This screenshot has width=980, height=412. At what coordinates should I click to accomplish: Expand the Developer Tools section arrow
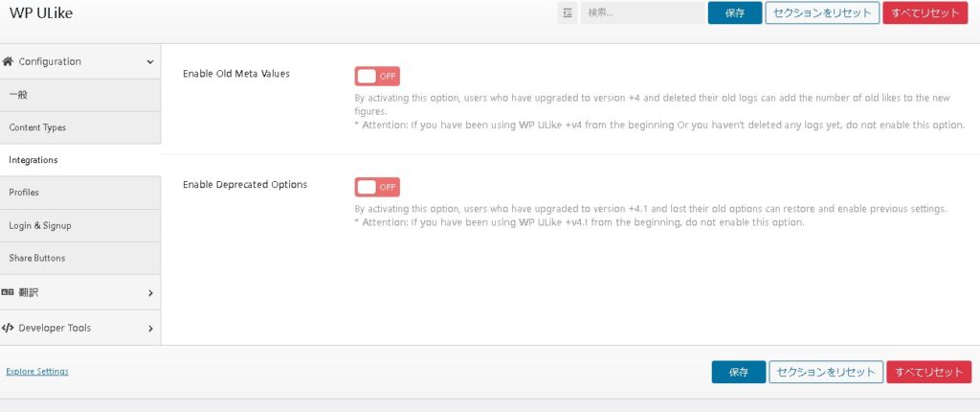[150, 329]
